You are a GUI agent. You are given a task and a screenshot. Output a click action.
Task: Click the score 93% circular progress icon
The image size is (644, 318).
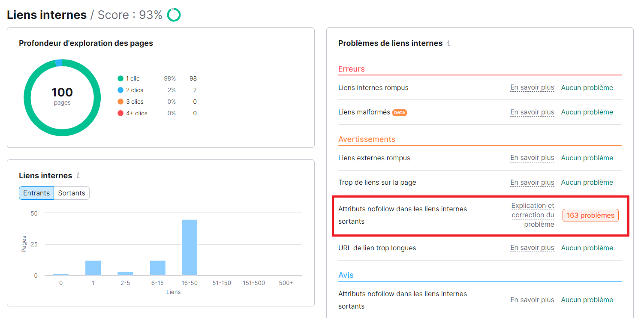(174, 15)
